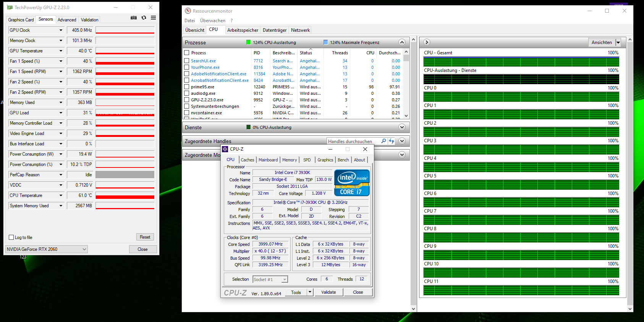
Task: Click the Ansichten button
Action: (602, 42)
